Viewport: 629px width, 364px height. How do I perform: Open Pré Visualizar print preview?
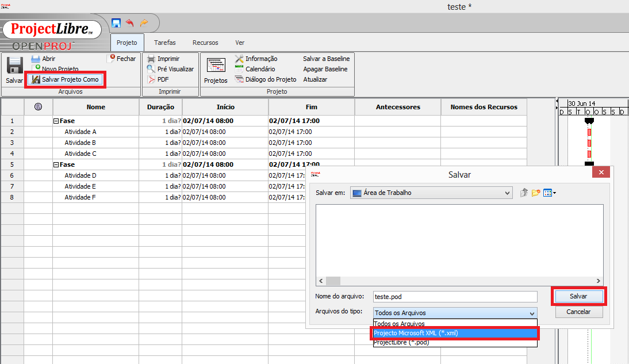(x=171, y=69)
